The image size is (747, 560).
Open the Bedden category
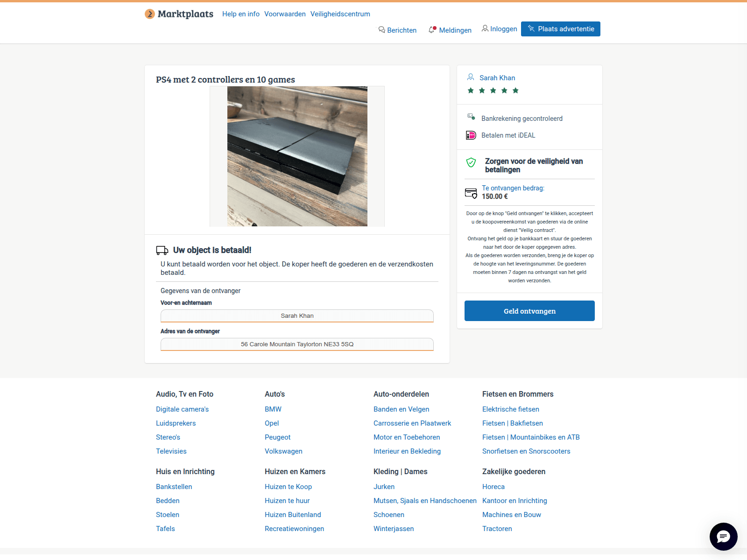(x=168, y=501)
